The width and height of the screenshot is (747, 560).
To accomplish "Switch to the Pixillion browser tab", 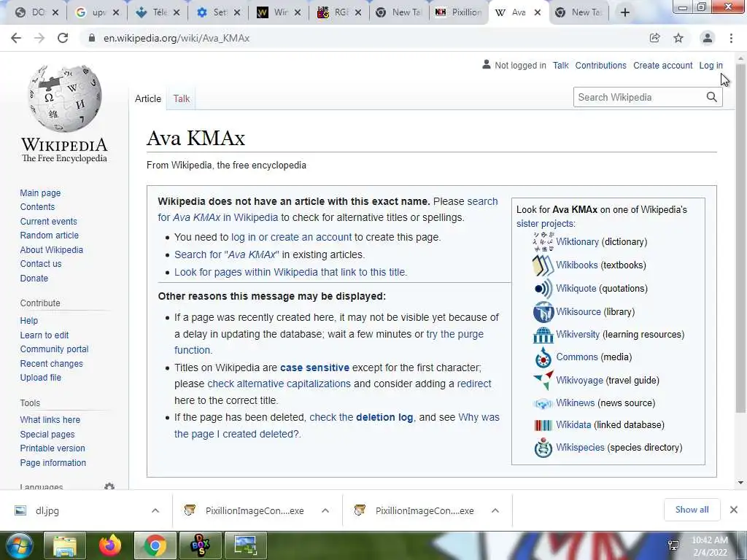I will click(459, 13).
